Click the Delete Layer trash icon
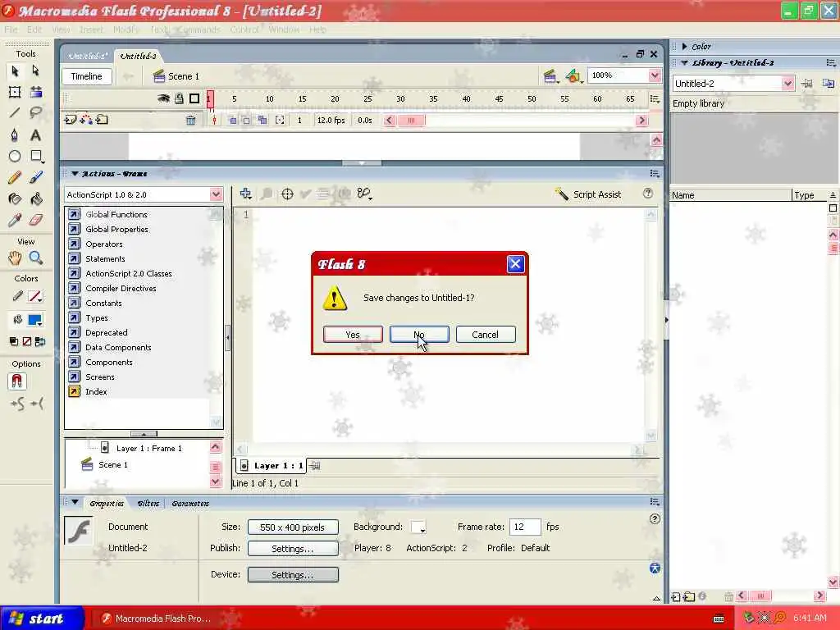Image resolution: width=840 pixels, height=630 pixels. tap(190, 121)
